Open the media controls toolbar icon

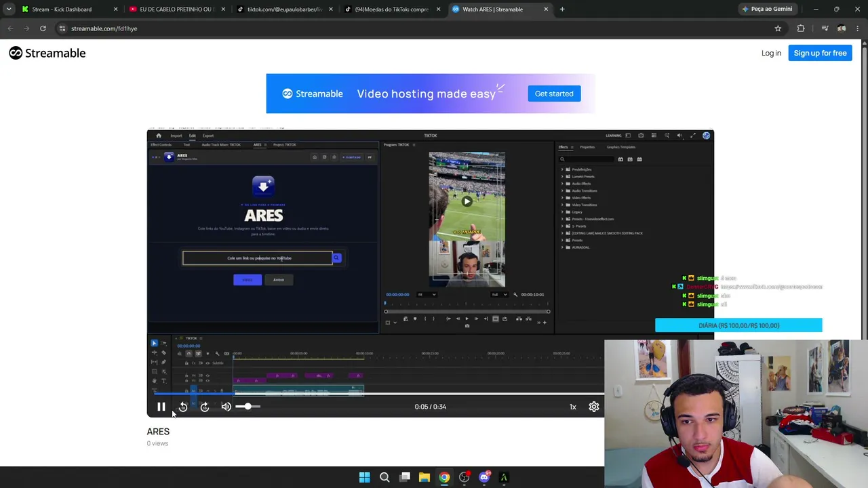click(x=825, y=28)
